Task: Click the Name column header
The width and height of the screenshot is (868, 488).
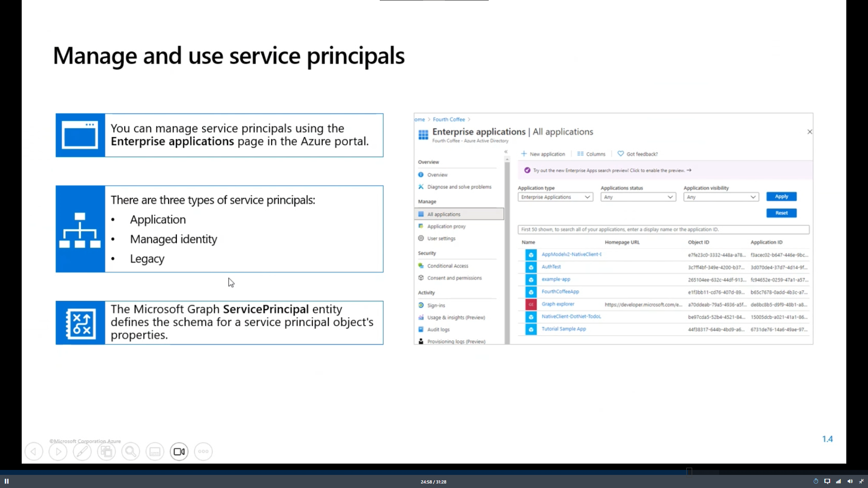Action: (x=528, y=243)
